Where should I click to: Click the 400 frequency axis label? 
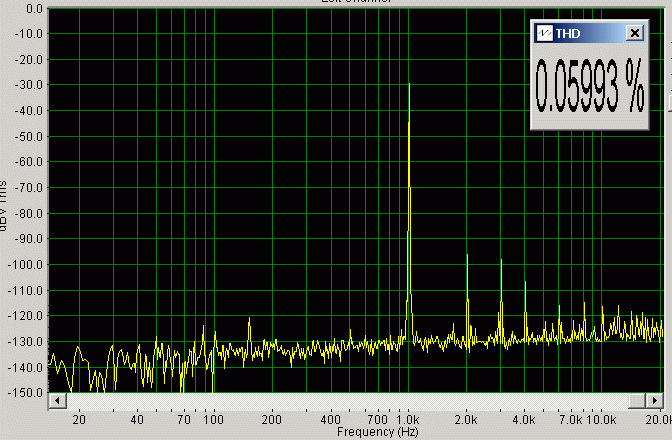pos(330,419)
